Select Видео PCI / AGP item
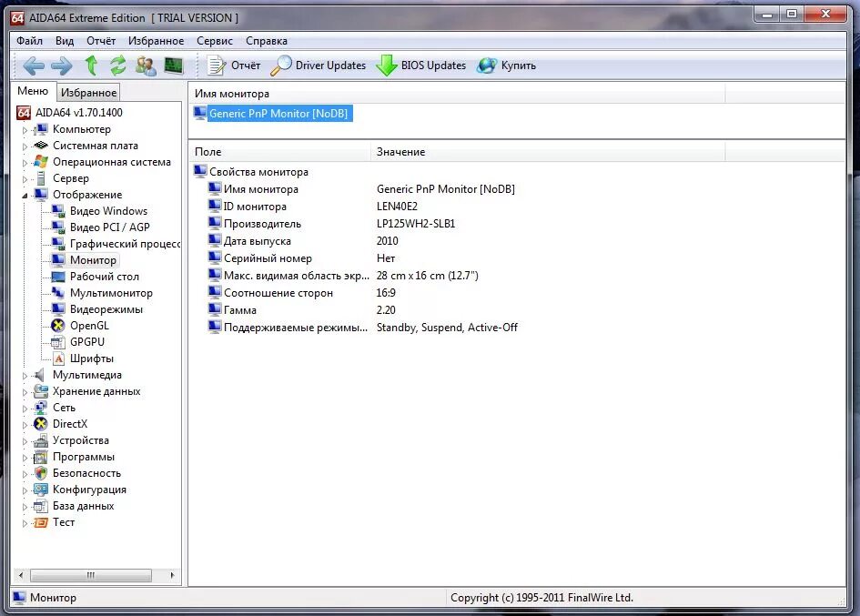 coord(110,227)
